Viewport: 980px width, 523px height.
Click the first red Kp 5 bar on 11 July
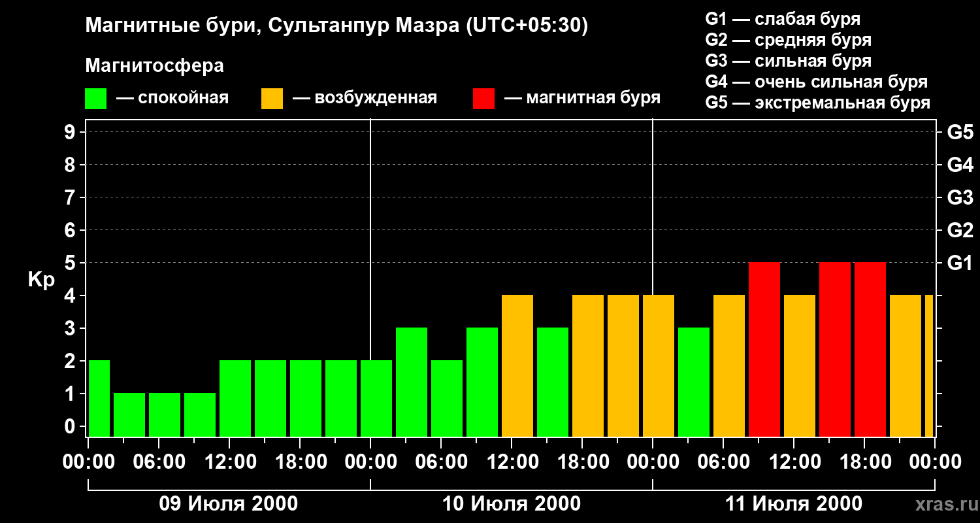(x=764, y=350)
